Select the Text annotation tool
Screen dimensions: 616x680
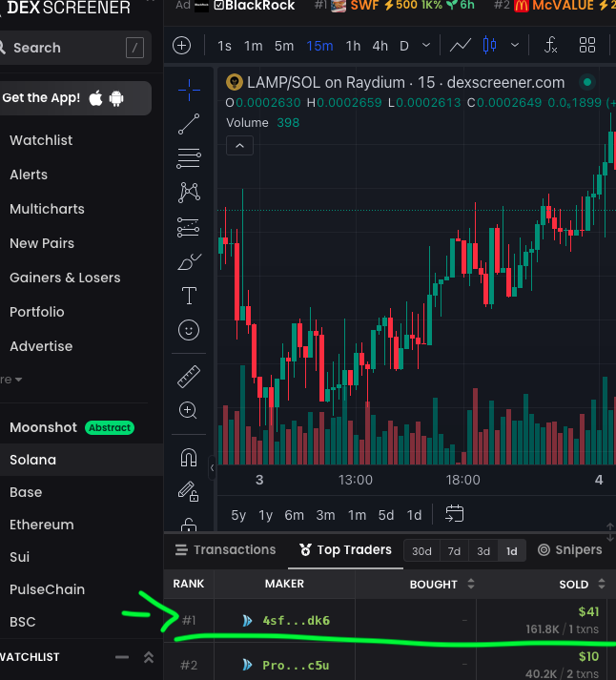tap(189, 296)
